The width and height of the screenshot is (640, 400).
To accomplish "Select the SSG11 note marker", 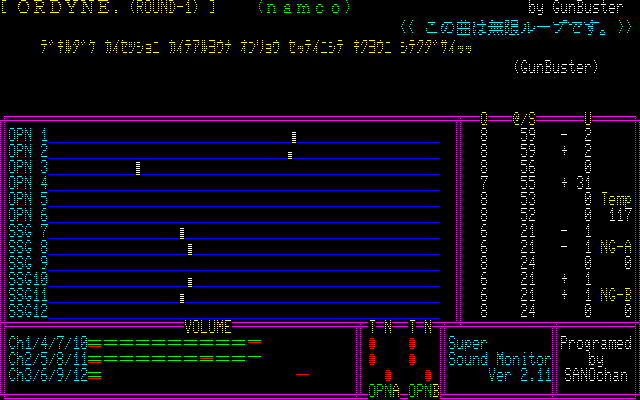I will click(182, 298).
